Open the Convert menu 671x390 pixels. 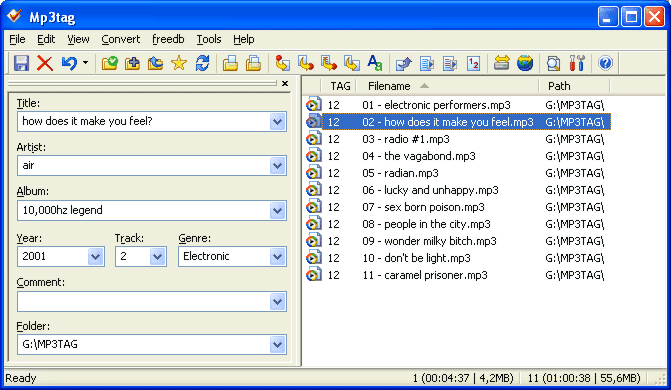click(x=121, y=39)
